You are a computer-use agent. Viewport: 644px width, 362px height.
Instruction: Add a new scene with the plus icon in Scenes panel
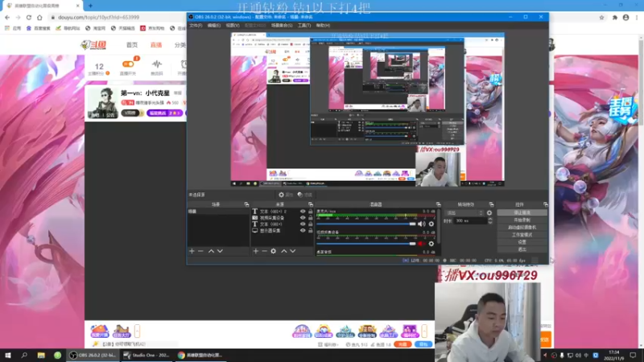point(192,251)
